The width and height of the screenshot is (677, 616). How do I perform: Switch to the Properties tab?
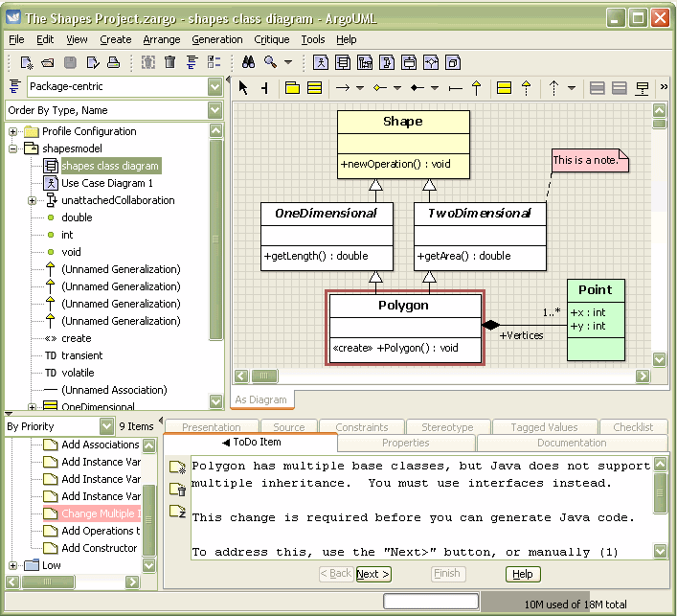[405, 443]
